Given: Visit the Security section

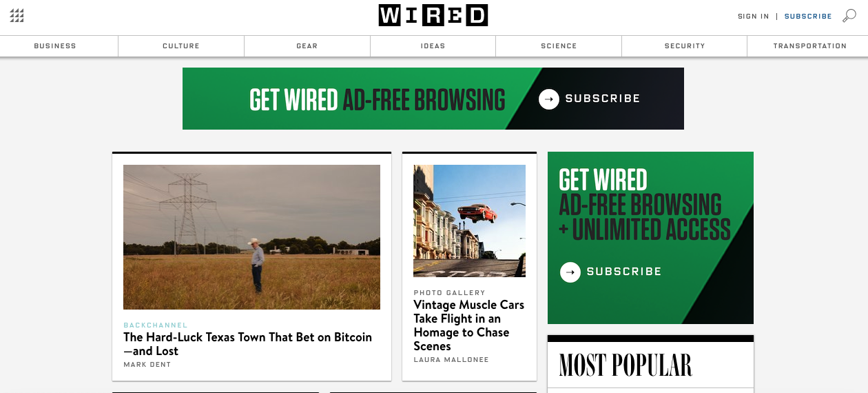Looking at the screenshot, I should [x=685, y=46].
